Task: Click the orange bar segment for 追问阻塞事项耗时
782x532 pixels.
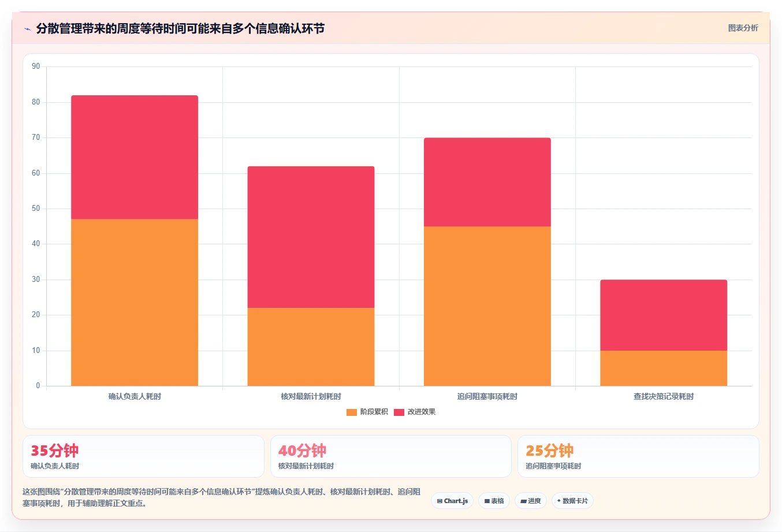Action: pyautogui.click(x=487, y=306)
